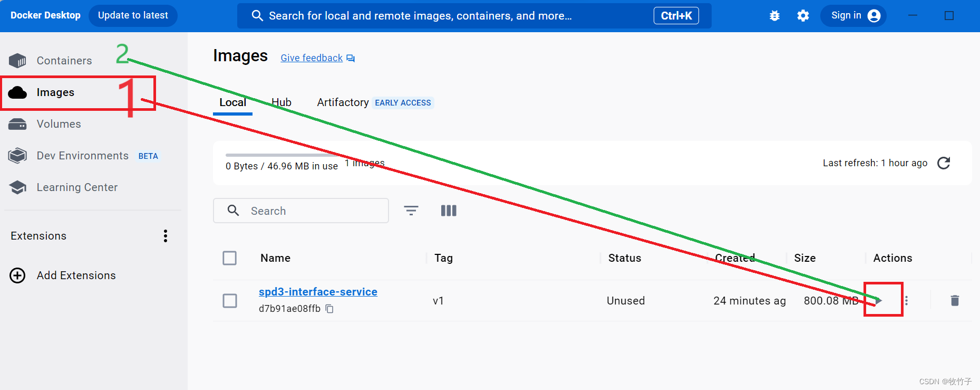This screenshot has height=390, width=980.
Task: Open the Settings gear icon
Action: [x=803, y=16]
